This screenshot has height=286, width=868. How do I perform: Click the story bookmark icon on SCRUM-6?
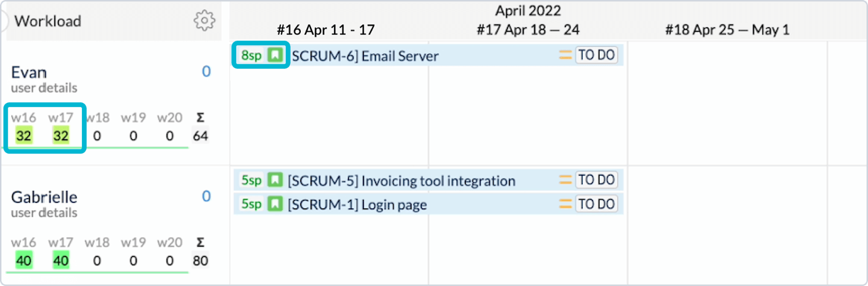click(x=275, y=55)
